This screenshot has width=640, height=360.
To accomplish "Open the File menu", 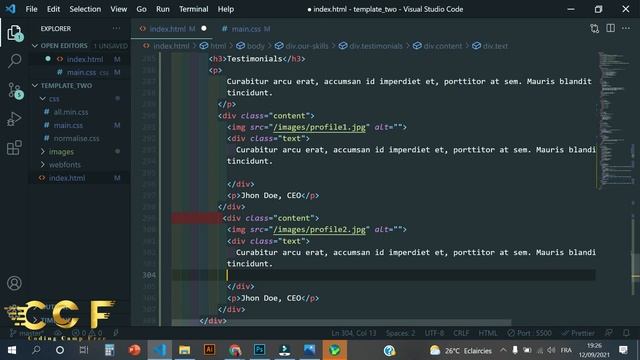I will point(31,9).
